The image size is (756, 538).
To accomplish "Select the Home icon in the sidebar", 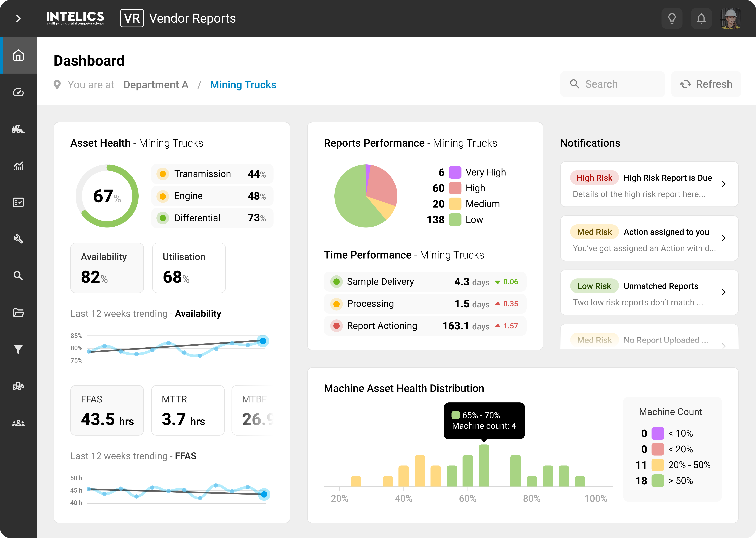I will click(x=18, y=55).
